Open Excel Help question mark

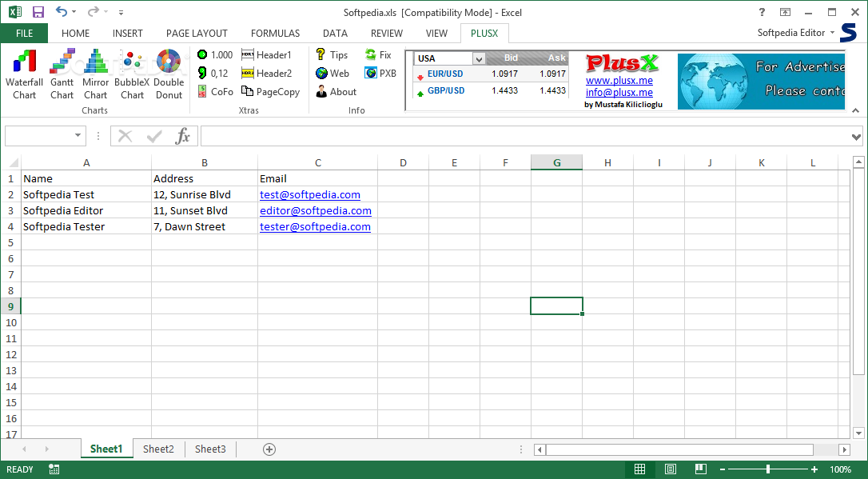point(762,12)
